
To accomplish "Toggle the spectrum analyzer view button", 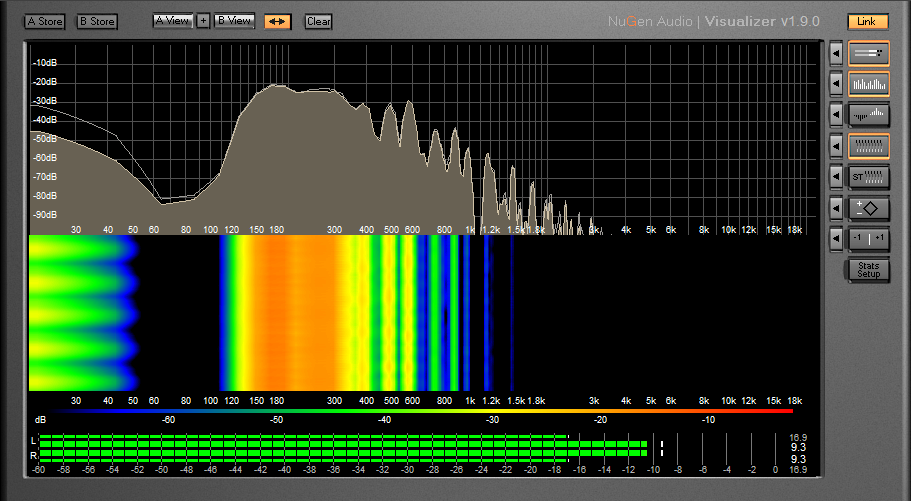I will pos(868,84).
